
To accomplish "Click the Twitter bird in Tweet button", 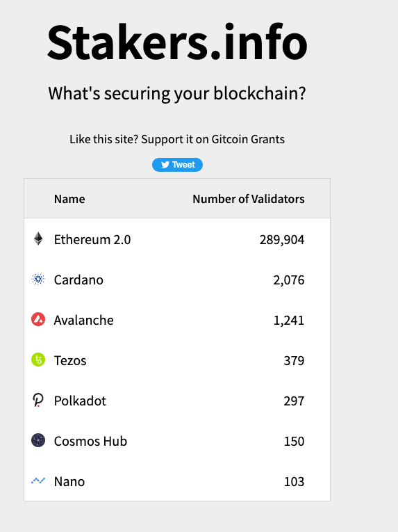I will (x=165, y=165).
